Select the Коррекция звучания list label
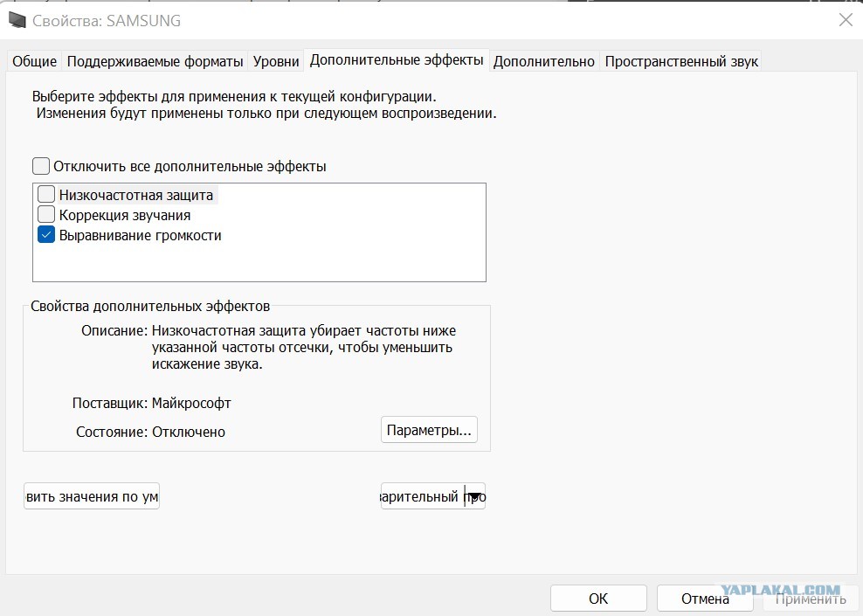This screenshot has height=616, width=863. tap(125, 215)
